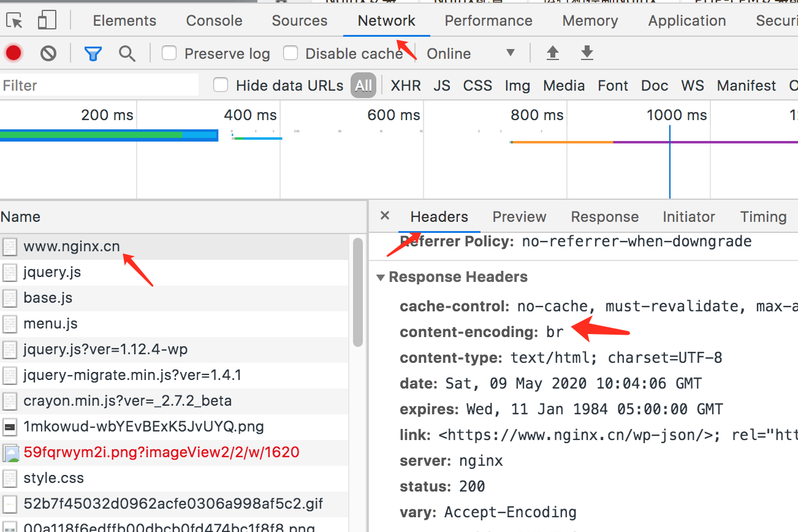This screenshot has width=798, height=532.
Task: Select the www.nginx.cn request
Action: pyautogui.click(x=72, y=246)
